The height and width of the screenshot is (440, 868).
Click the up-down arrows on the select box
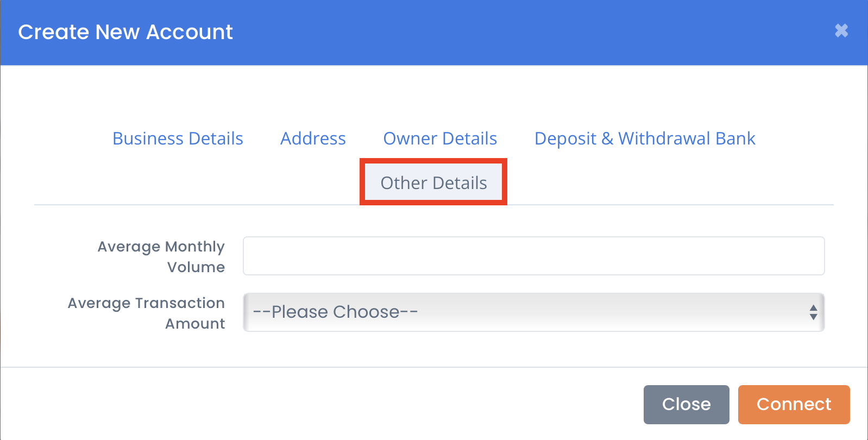[813, 312]
